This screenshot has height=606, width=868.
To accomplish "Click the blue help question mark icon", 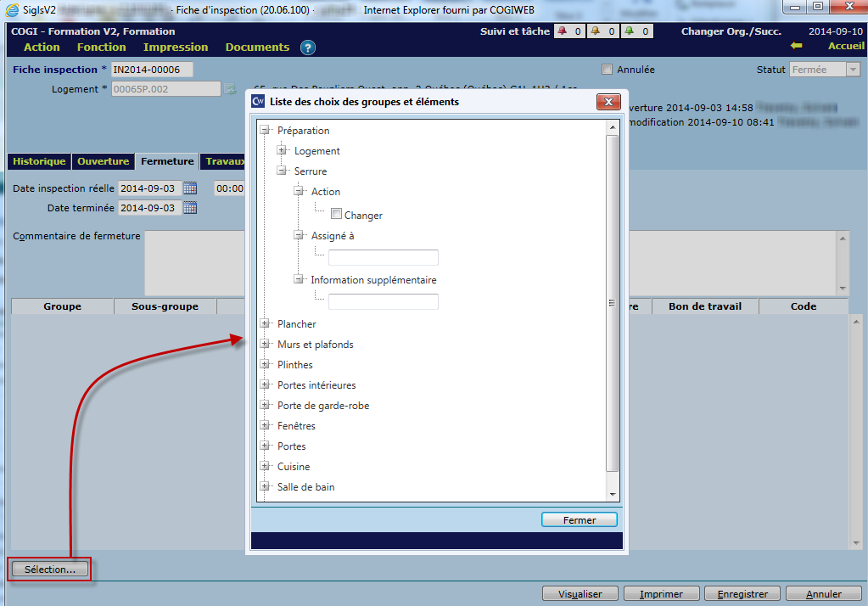I will tap(308, 48).
